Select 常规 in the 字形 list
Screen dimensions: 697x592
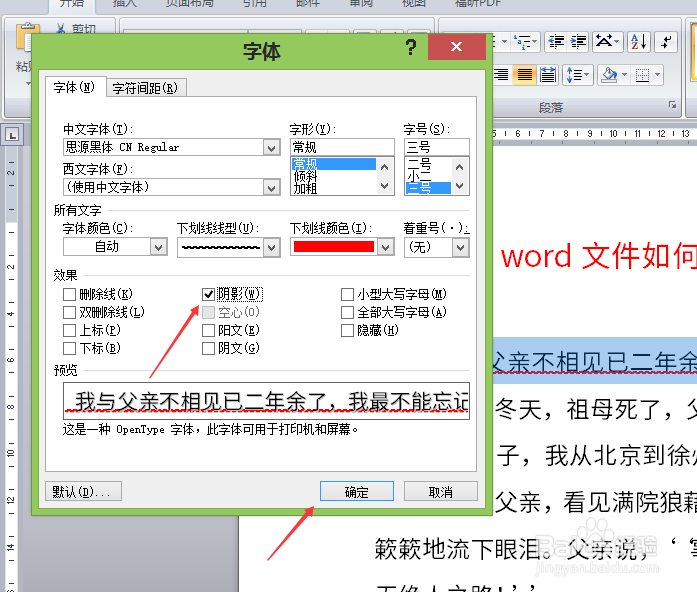333,164
